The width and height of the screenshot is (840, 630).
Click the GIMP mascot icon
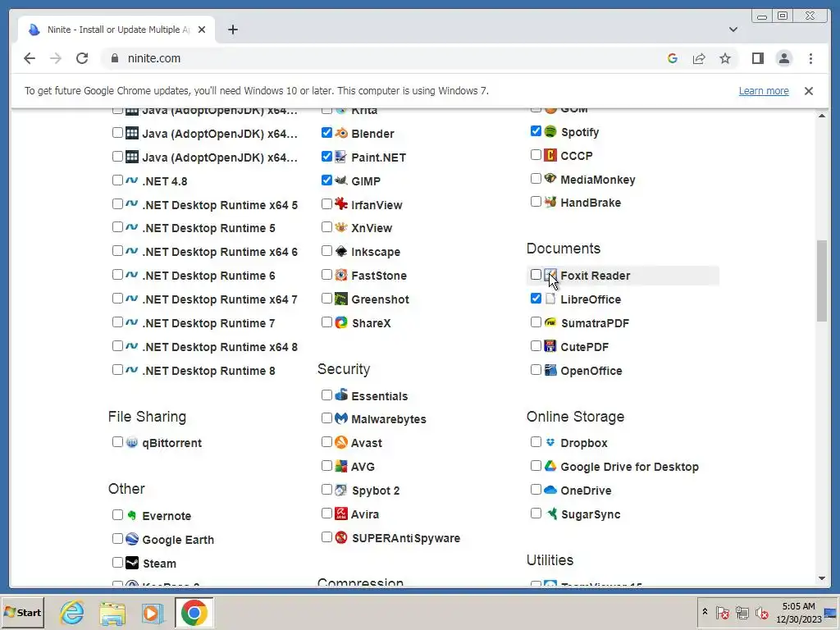(341, 180)
